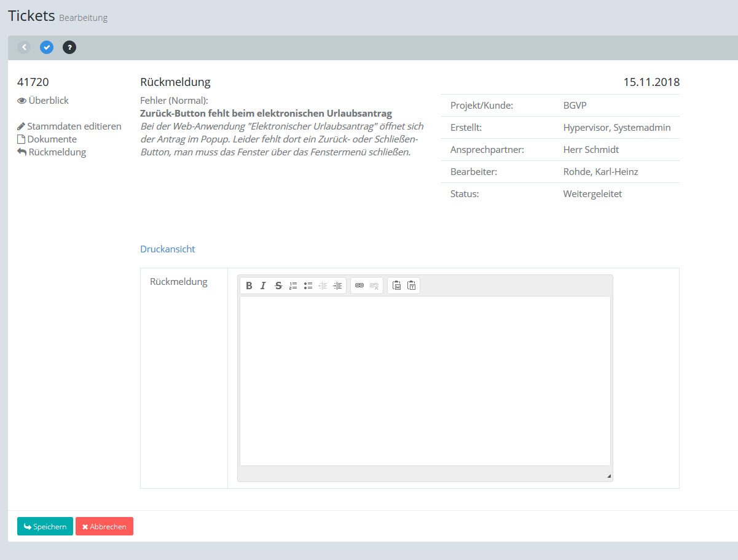Screen dimensions: 738x560
Task: Increase indent in the editor
Action: (x=337, y=286)
